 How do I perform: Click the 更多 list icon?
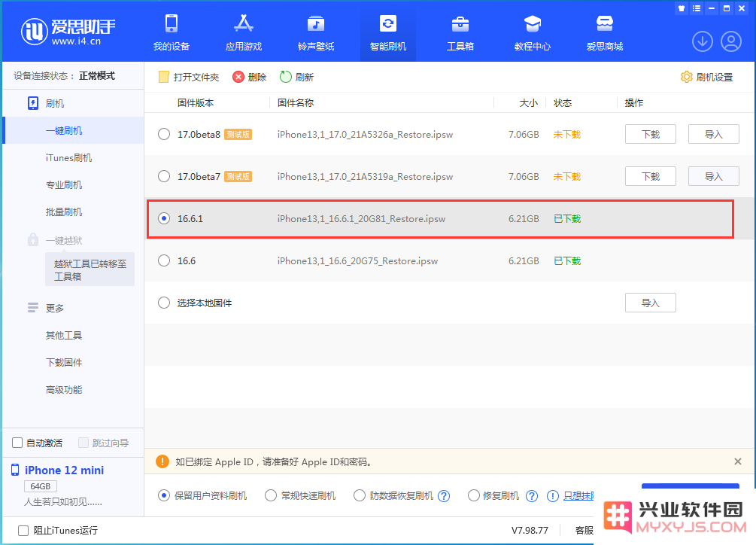pos(33,308)
